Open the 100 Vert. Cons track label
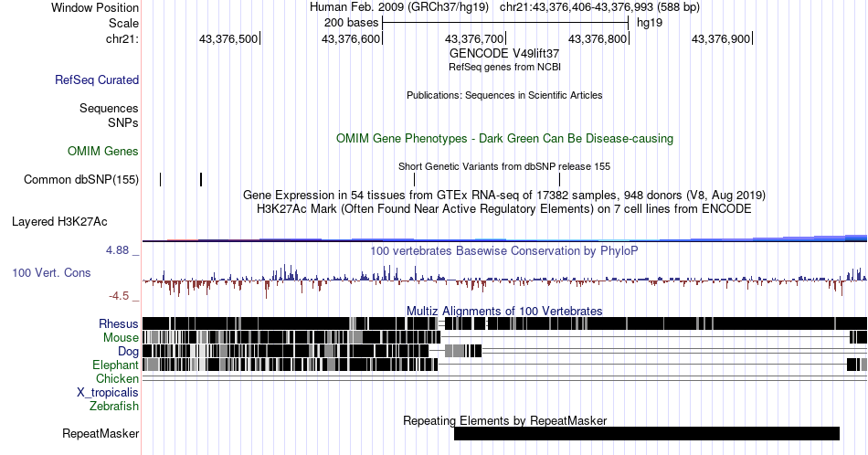 point(51,272)
